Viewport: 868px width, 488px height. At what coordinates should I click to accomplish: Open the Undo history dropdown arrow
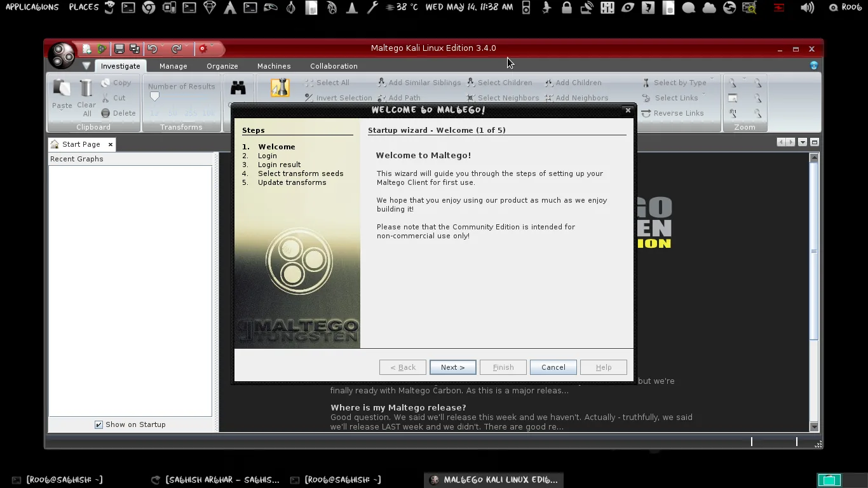(x=163, y=46)
